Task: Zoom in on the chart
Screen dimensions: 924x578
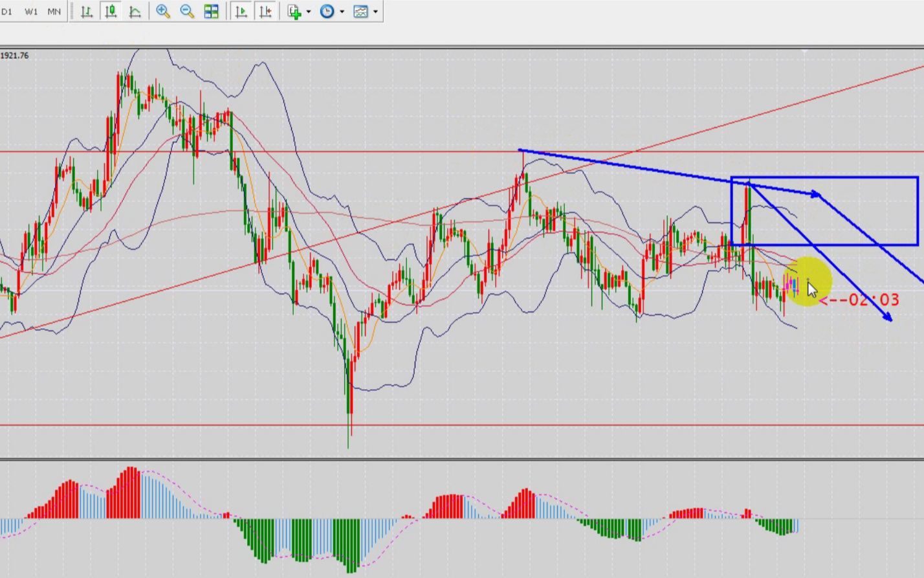Action: [163, 12]
